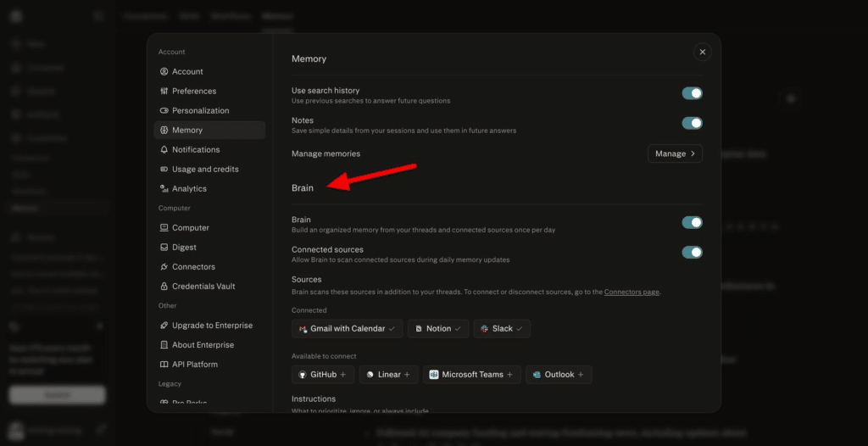Switch off the Brain toggle

click(692, 222)
